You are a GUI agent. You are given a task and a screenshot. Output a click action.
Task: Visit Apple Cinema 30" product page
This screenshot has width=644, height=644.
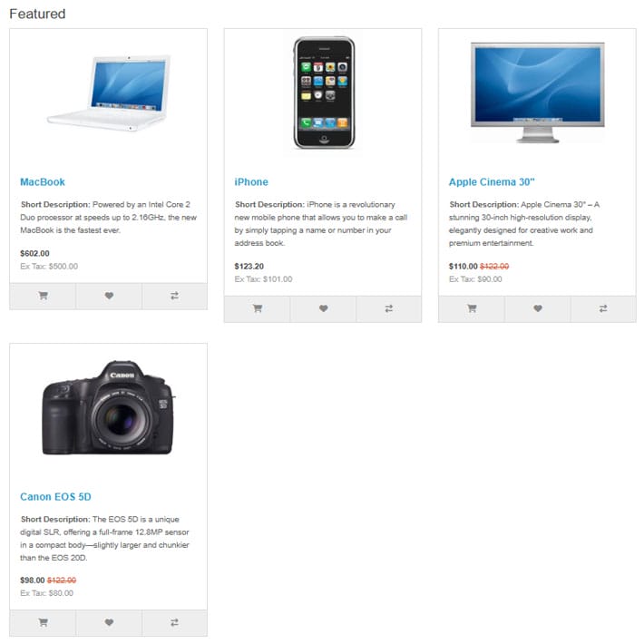[492, 182]
